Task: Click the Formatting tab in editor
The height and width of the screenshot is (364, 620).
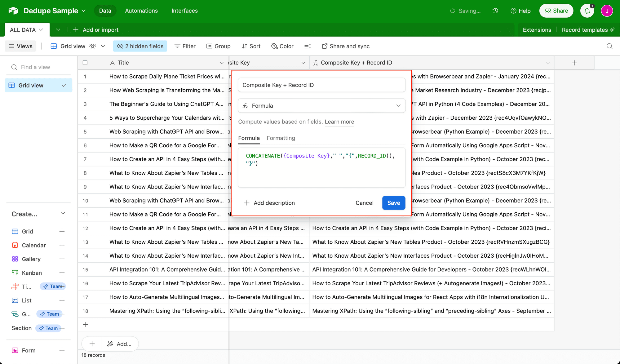Action: (281, 138)
